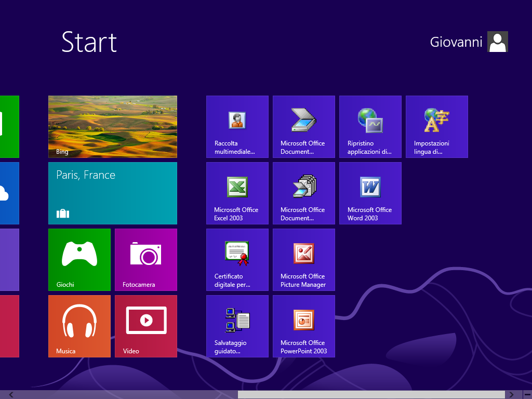
Task: Launch the Giochi games tile
Action: click(79, 260)
